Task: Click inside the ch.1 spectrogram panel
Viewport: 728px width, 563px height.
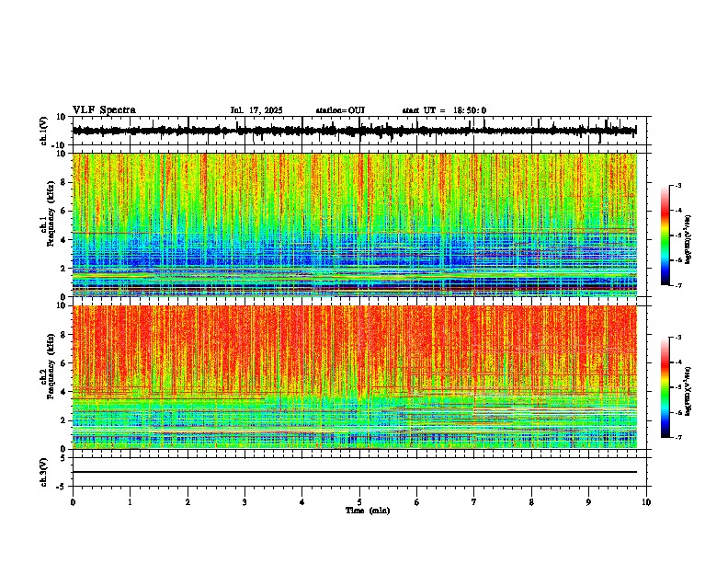Action: (x=354, y=224)
